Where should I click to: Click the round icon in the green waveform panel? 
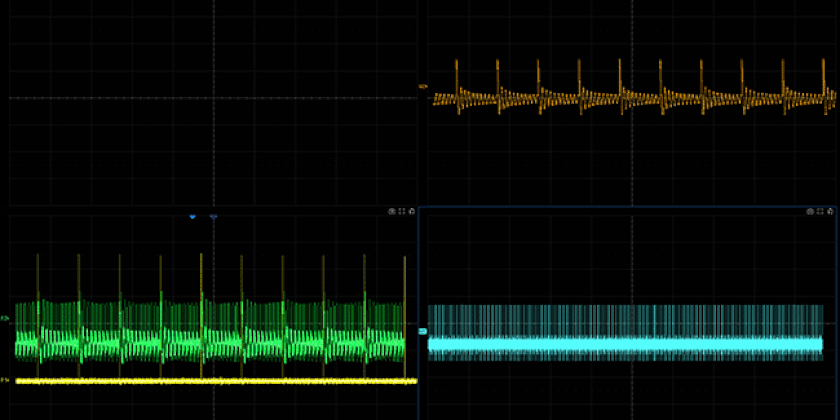pyautogui.click(x=391, y=212)
